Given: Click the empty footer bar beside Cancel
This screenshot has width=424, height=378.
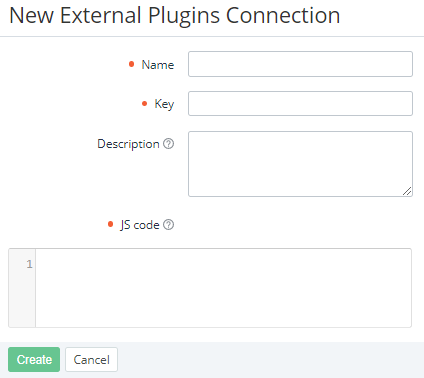Looking at the screenshot, I should [270, 359].
